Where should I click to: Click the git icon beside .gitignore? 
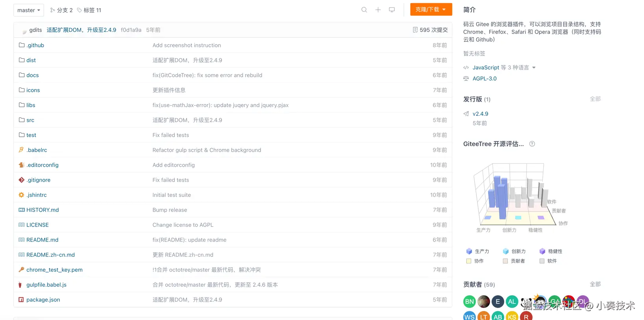coord(21,180)
